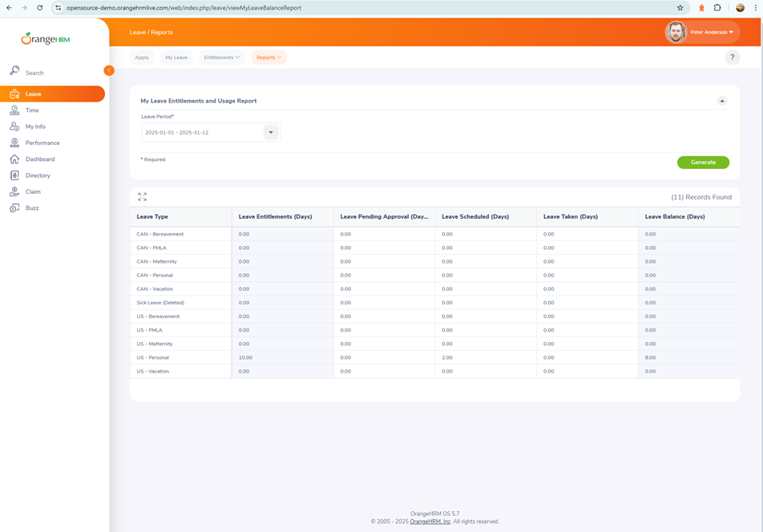The image size is (763, 532).
Task: Click the Leave icon in sidebar
Action: coord(14,94)
